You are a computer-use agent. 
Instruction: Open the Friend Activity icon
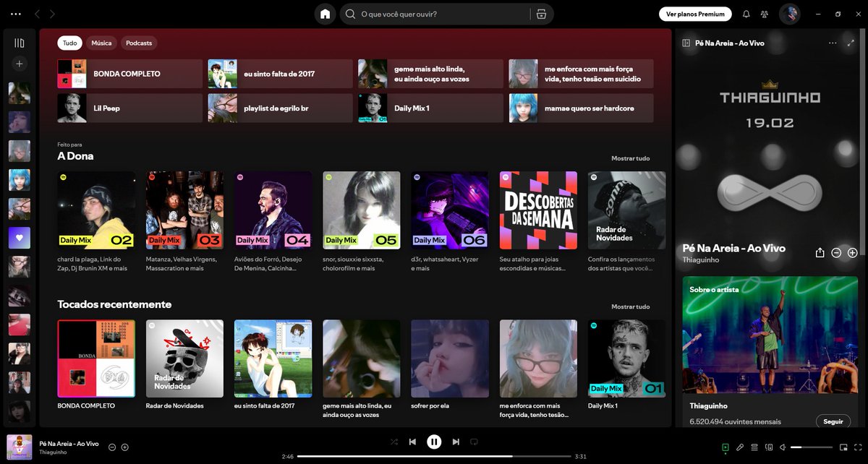[765, 14]
